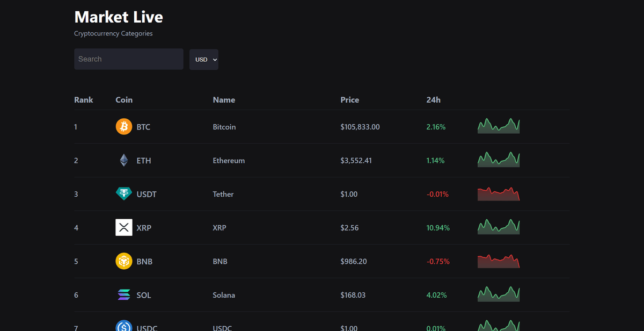Sort the table by Price column

point(349,99)
